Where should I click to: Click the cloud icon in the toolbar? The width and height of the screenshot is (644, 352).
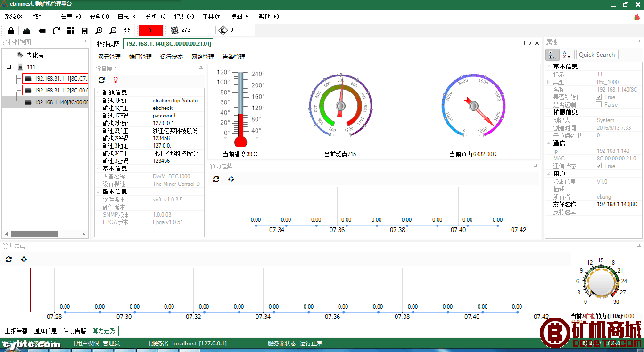(x=26, y=31)
